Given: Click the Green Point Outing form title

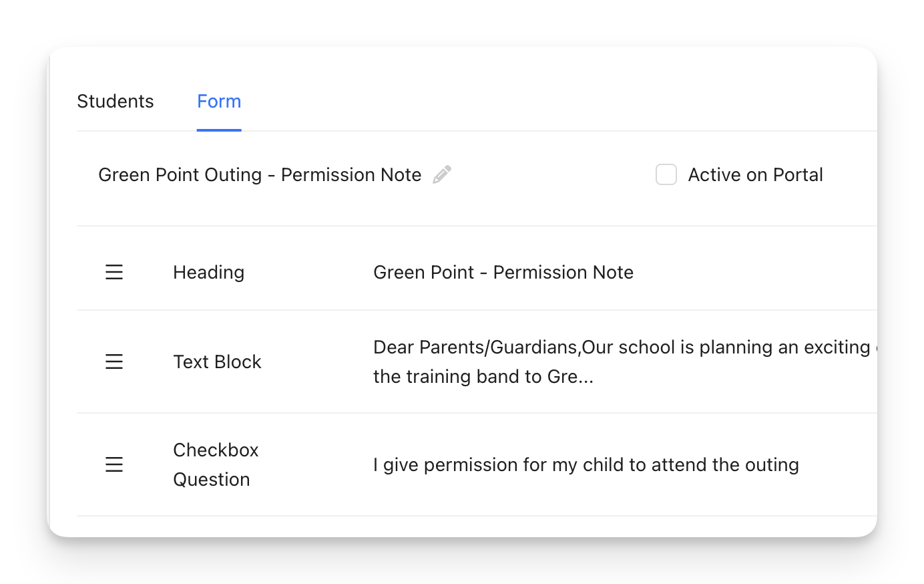Looking at the screenshot, I should [260, 174].
